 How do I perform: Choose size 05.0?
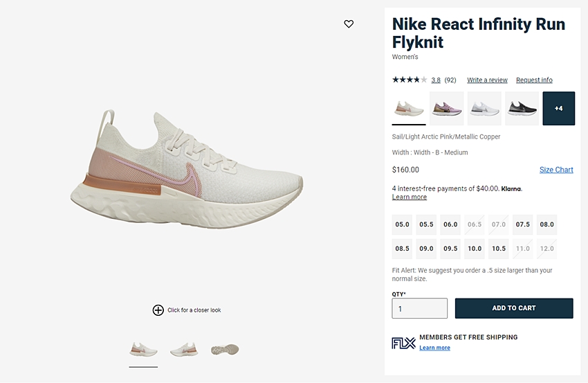[x=402, y=224]
